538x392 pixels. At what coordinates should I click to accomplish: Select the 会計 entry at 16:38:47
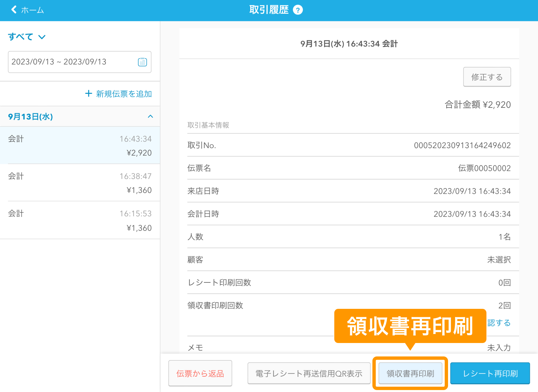point(80,183)
